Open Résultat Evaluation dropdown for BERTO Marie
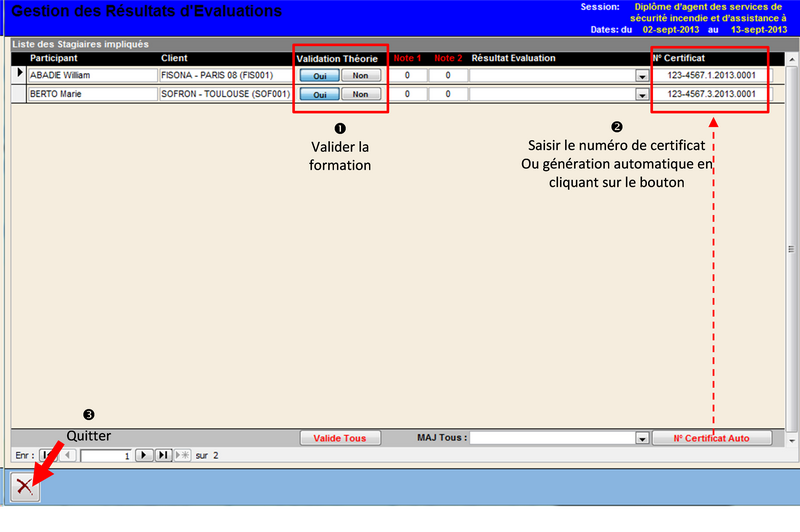This screenshot has width=800, height=532. 640,95
